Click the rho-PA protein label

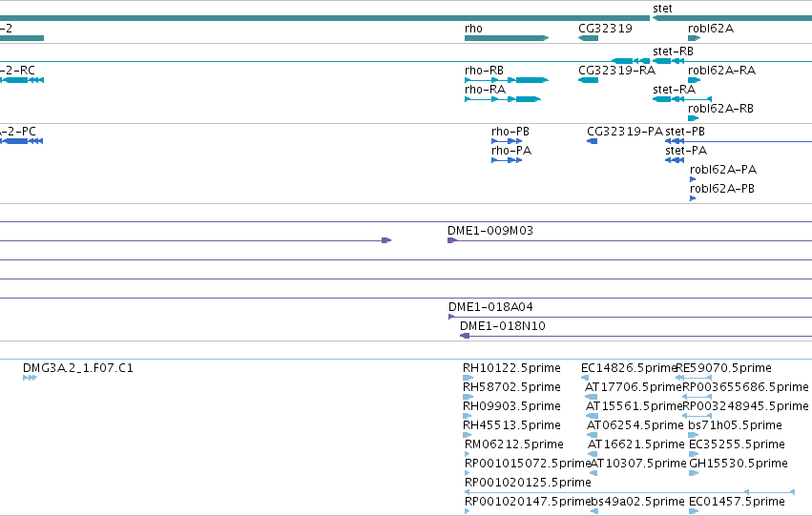pos(511,151)
